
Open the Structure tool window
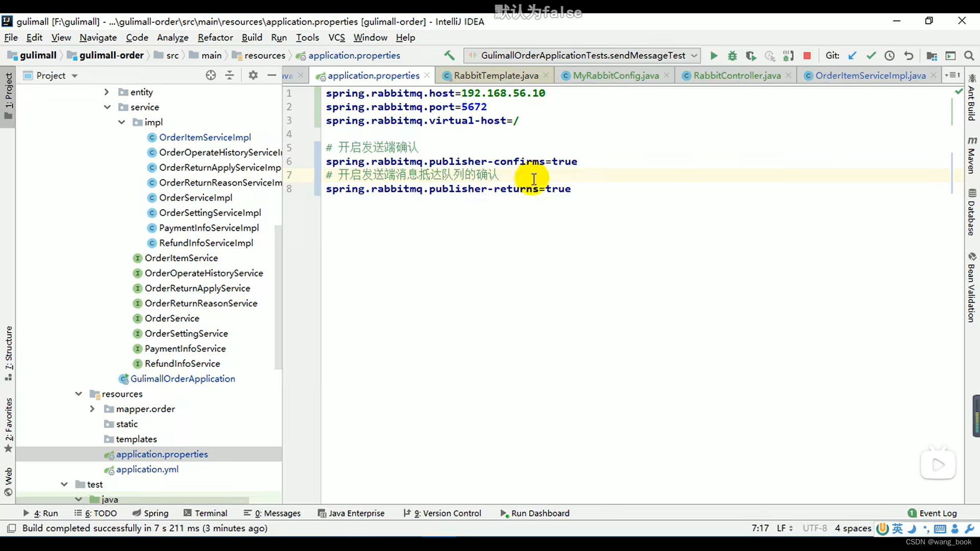click(x=8, y=353)
